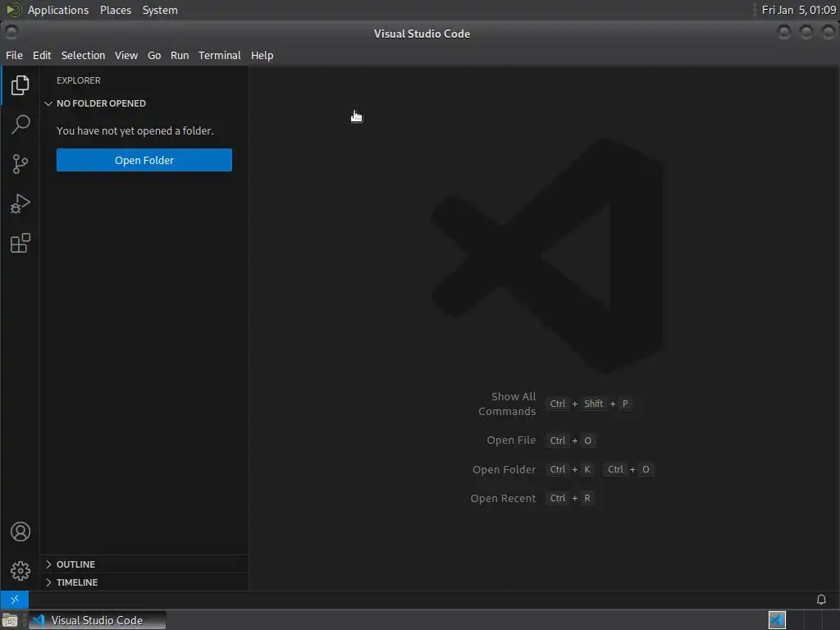
Task: Click the window menu button in title bar
Action: [11, 32]
